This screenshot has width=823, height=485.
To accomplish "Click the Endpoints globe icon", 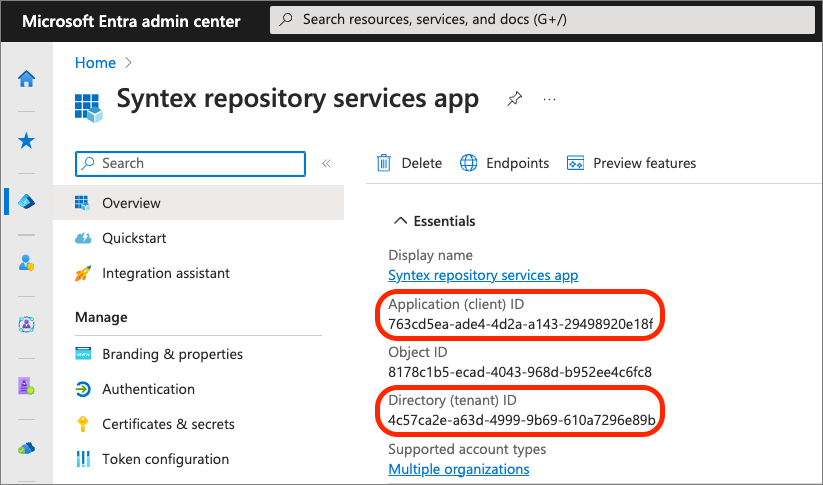I will [x=469, y=163].
